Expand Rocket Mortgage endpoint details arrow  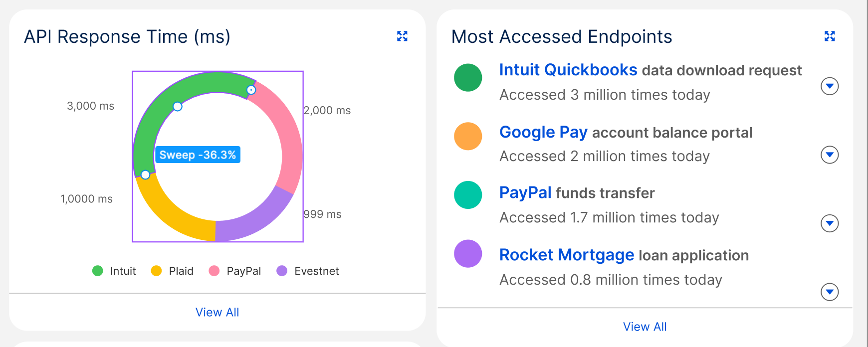pos(830,292)
